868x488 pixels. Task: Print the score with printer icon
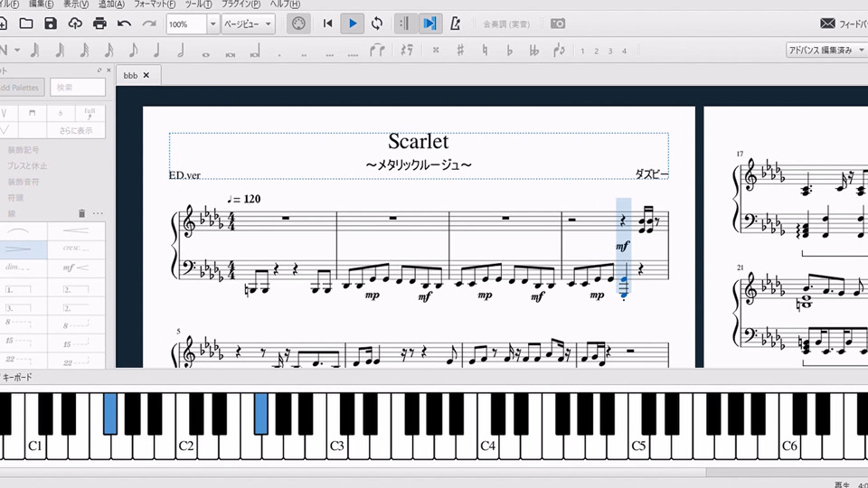pos(99,23)
